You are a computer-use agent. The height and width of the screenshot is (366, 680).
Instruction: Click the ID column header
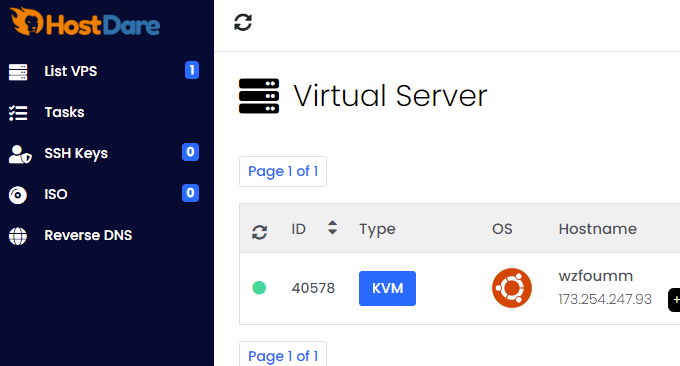tap(298, 229)
